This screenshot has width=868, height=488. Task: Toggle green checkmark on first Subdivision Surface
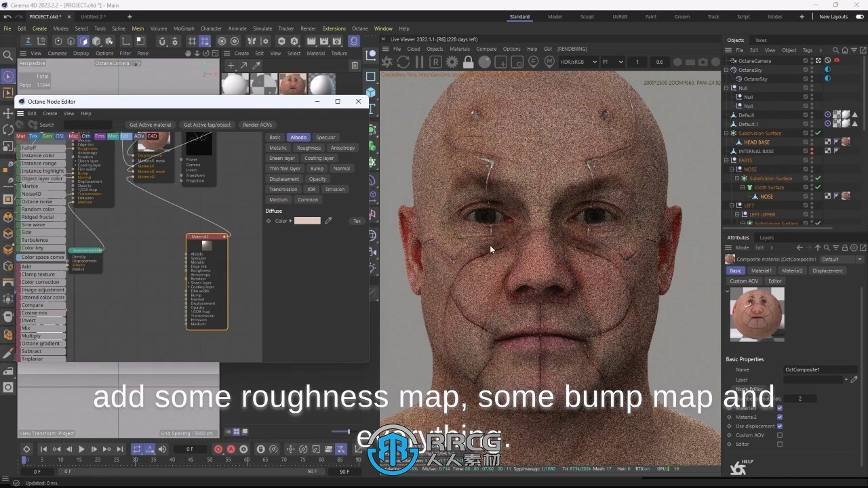(x=818, y=133)
